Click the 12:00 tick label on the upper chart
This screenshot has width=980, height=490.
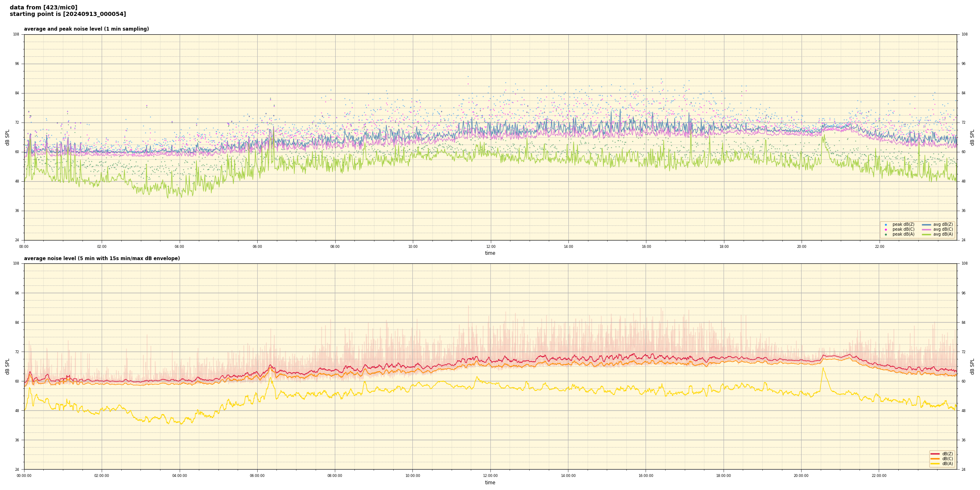pos(490,247)
